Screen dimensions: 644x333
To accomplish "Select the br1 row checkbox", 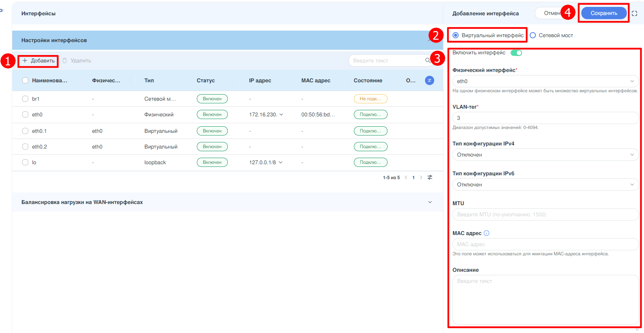I will tap(25, 99).
